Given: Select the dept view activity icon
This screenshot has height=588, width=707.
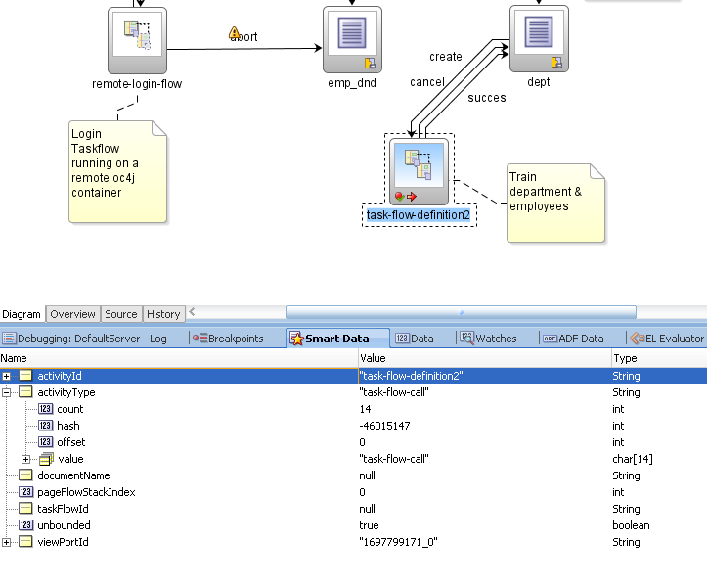Looking at the screenshot, I should pyautogui.click(x=539, y=39).
